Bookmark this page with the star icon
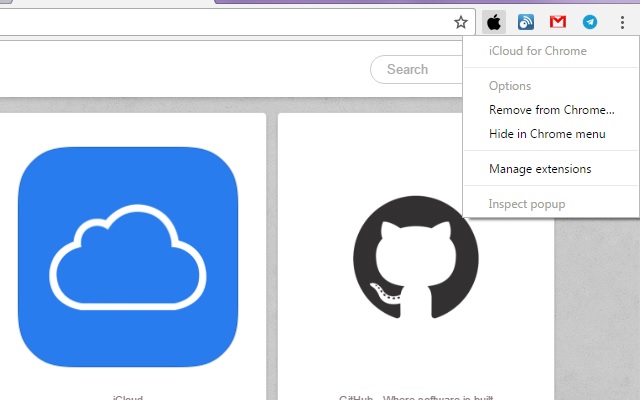 pos(461,22)
